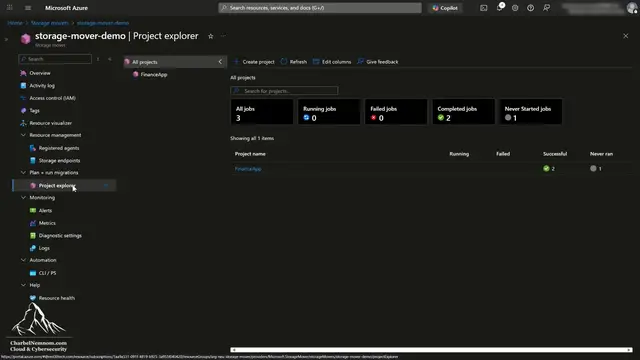Click Create project
The width and height of the screenshot is (640, 360).
point(254,62)
